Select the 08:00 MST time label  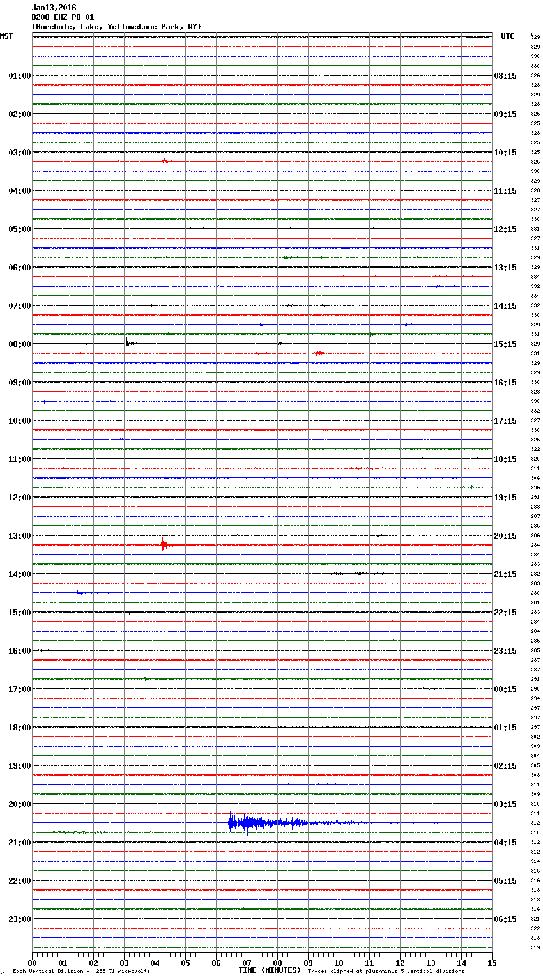point(20,344)
